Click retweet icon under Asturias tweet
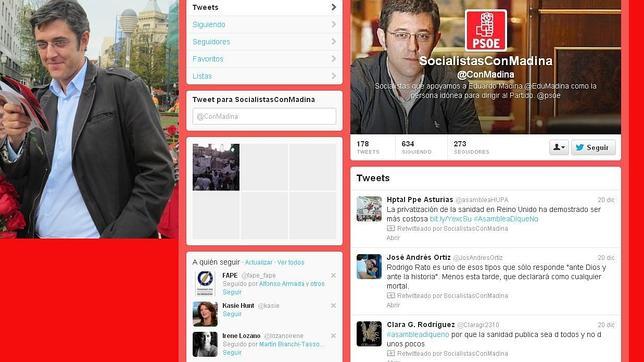 [x=391, y=228]
